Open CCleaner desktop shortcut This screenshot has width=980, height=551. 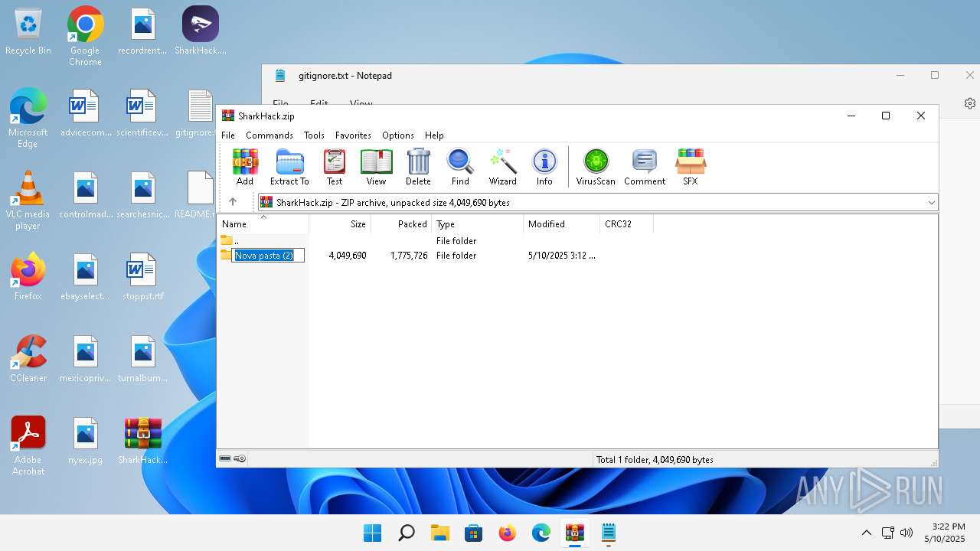(28, 358)
